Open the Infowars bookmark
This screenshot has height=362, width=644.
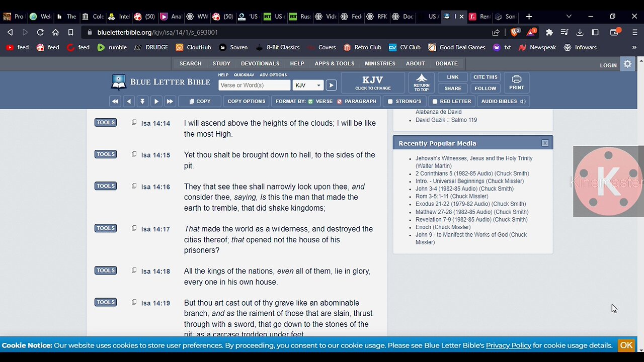(580, 47)
